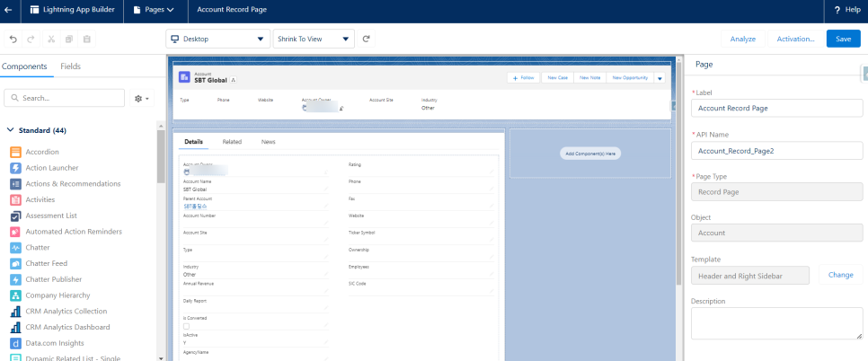Screen dimensions: 868x361
Task: Click the Label input field
Action: click(x=776, y=109)
